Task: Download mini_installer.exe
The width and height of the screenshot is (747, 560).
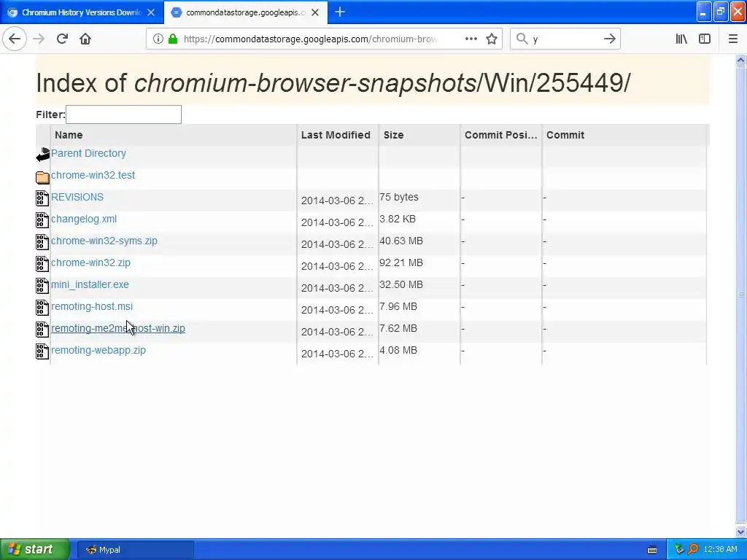Action: [90, 285]
